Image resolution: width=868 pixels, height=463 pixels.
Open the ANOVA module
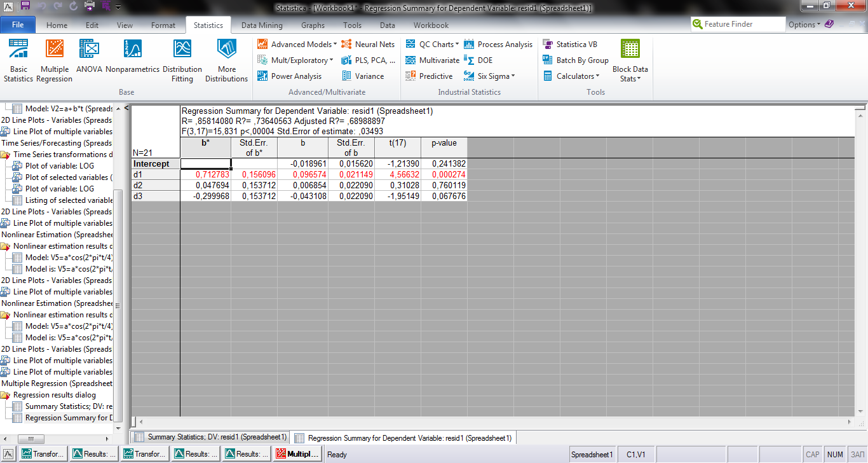[89, 56]
